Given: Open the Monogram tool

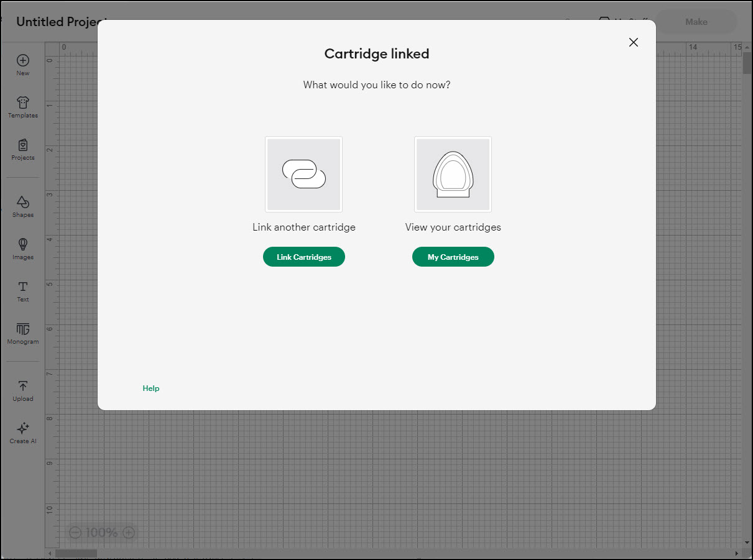Looking at the screenshot, I should (x=23, y=333).
